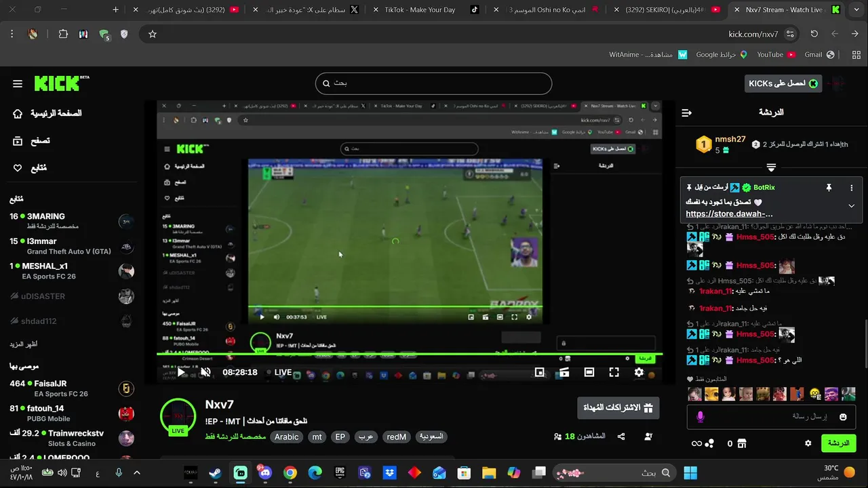Screen dimensions: 868x488
Task: Open the channel points infinity icon
Action: [696, 443]
